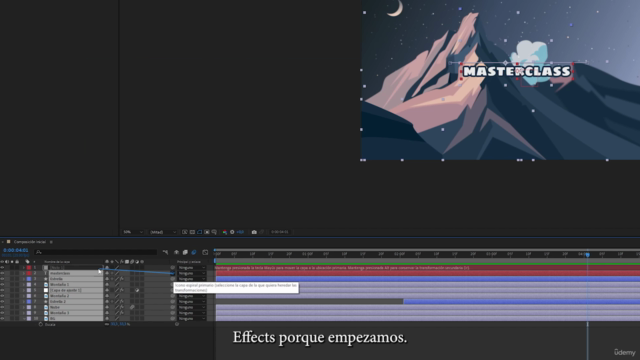Viewport: 640px width, 360px height.
Task: Toggle transparency grid icon in viewer footer
Action: pyautogui.click(x=192, y=232)
